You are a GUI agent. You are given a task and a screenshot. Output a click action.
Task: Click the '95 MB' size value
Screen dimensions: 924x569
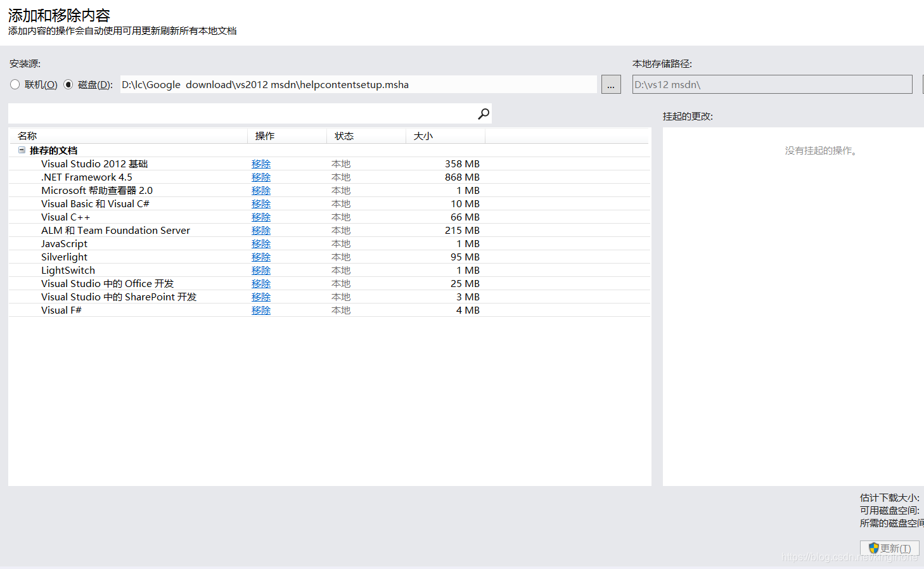465,257
